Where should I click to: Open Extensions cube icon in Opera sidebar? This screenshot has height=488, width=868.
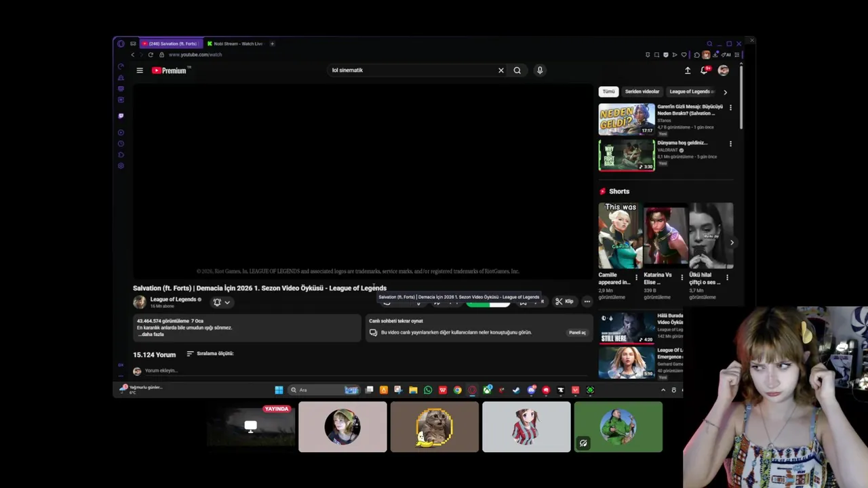[121, 155]
